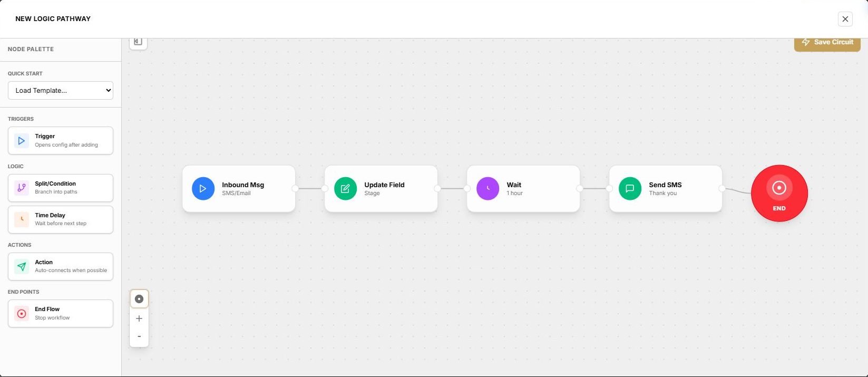
Task: Click 'Stop workflow' description text
Action: pos(52,318)
